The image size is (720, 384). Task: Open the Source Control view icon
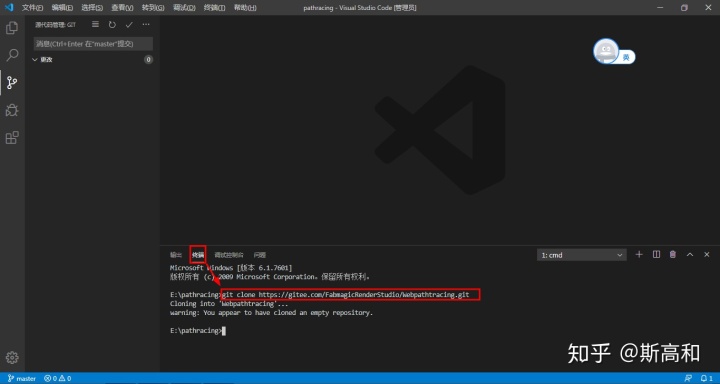pyautogui.click(x=12, y=83)
